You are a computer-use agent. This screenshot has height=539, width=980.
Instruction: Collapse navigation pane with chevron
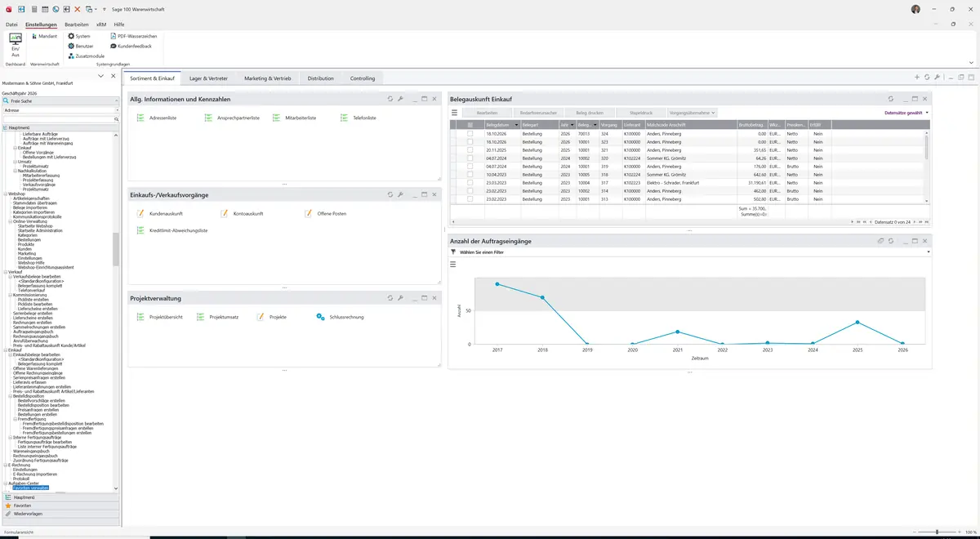[100, 76]
